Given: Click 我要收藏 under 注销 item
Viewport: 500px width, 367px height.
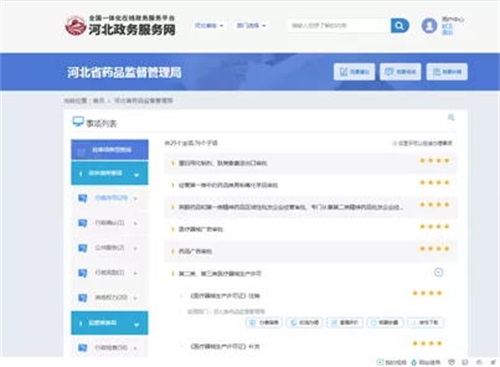Looking at the screenshot, I should (385, 323).
